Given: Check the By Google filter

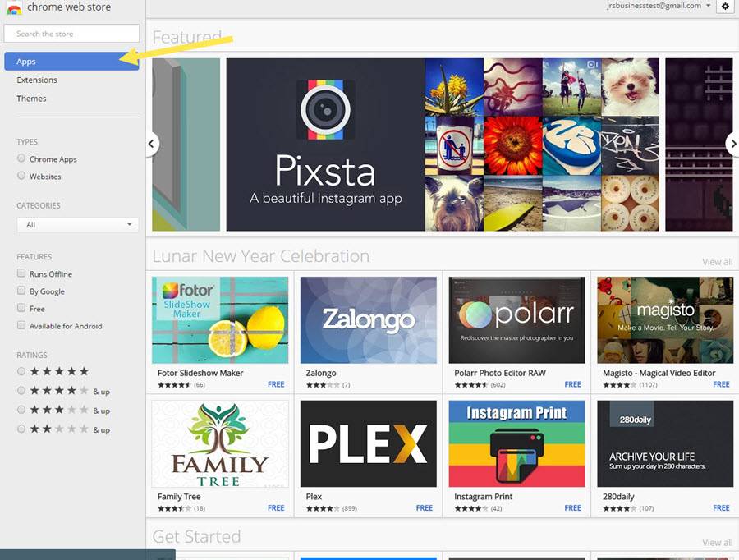Looking at the screenshot, I should click(21, 291).
